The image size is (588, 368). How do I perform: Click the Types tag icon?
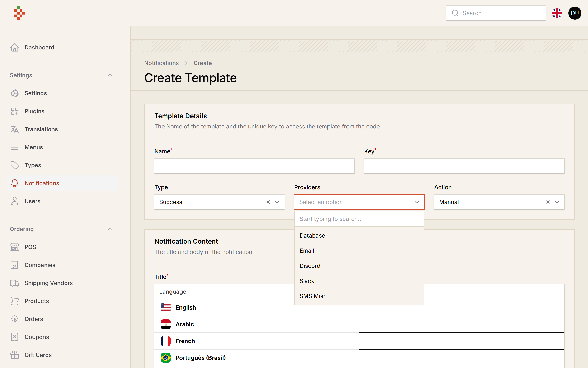click(14, 165)
